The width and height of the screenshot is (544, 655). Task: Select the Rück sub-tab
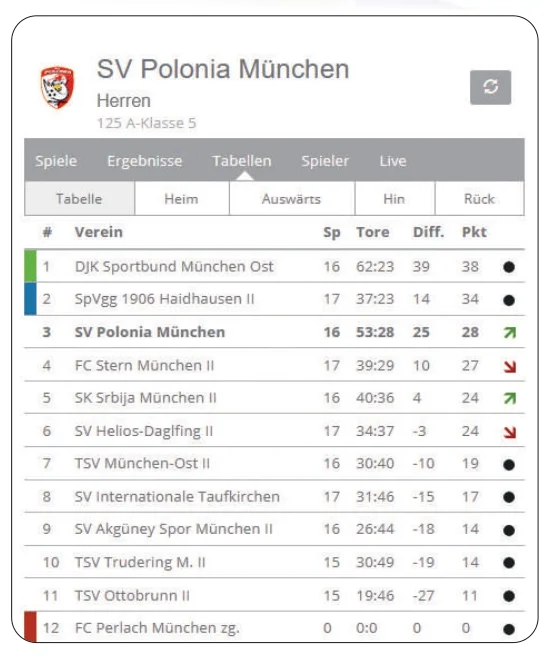point(479,199)
